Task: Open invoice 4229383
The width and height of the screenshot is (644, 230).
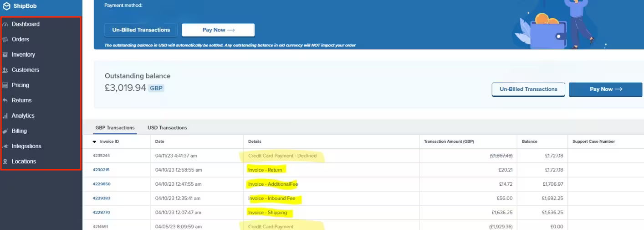Action: (x=101, y=198)
